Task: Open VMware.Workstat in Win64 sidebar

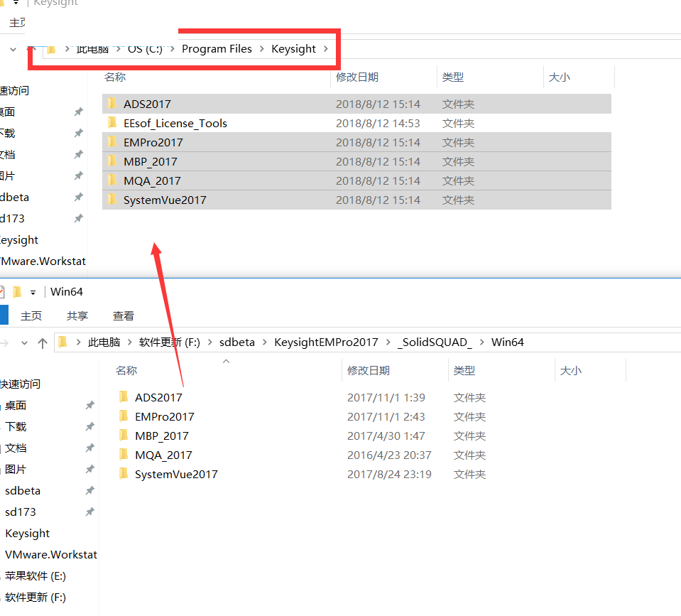Action: (x=51, y=554)
